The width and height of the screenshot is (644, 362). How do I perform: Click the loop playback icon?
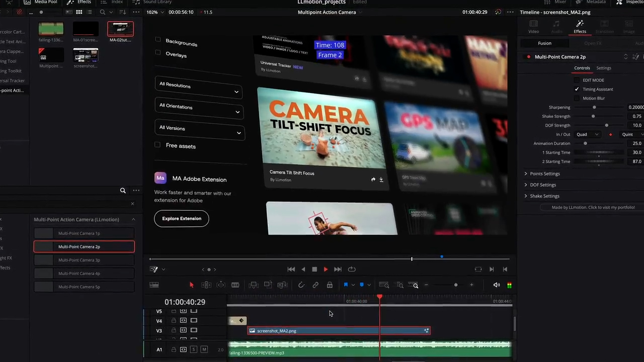[352, 269]
